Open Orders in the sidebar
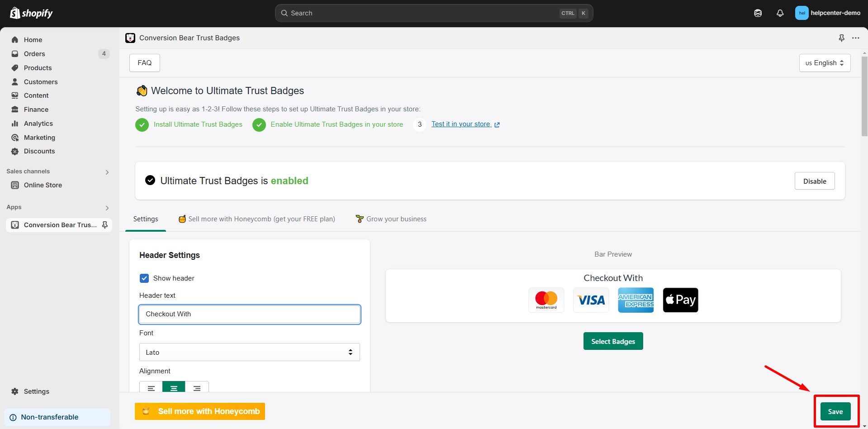This screenshot has width=868, height=429. click(33, 53)
